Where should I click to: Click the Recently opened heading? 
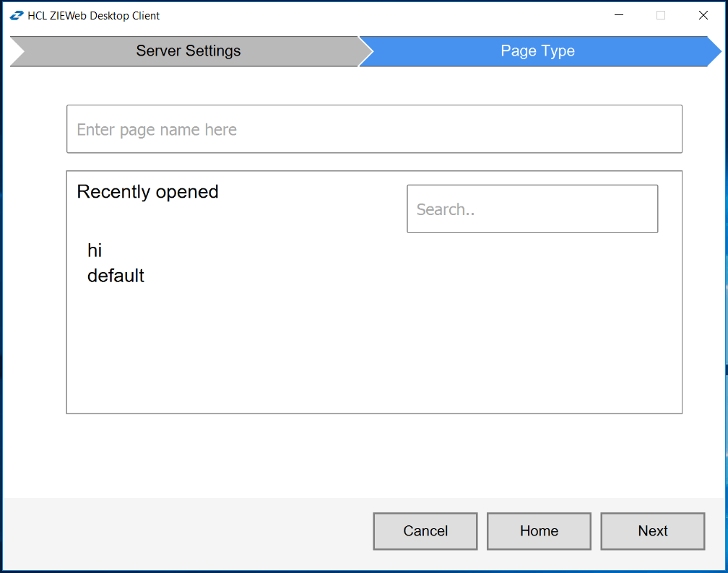[147, 191]
